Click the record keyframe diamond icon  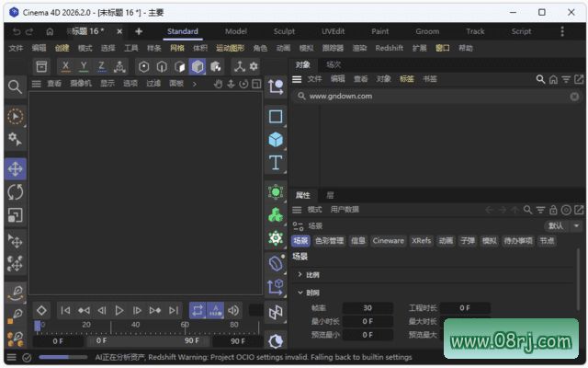41,311
